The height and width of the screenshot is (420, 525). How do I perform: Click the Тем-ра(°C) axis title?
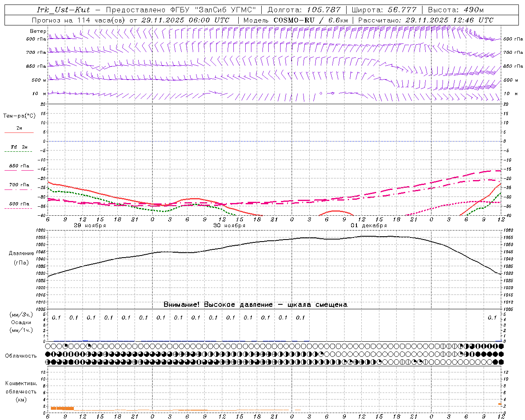pyautogui.click(x=19, y=116)
